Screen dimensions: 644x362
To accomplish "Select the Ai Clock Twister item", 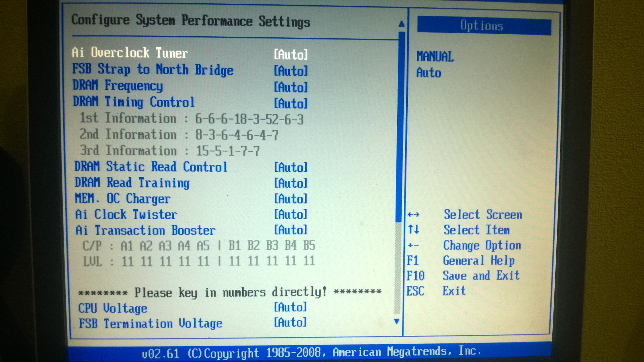I will [126, 214].
